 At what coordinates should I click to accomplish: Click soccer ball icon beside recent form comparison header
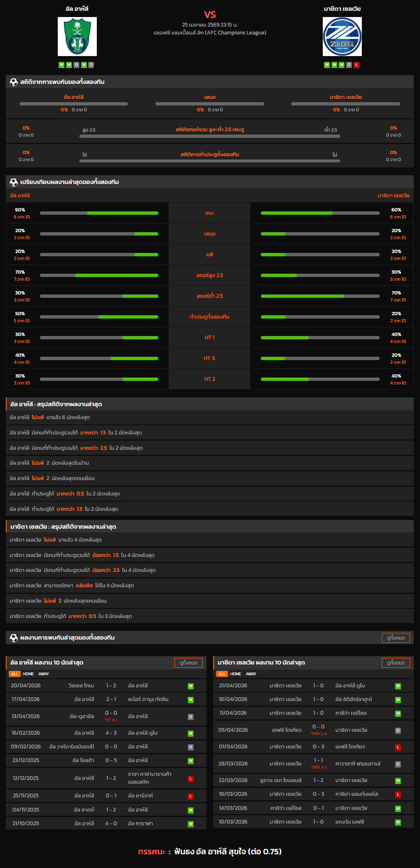14,182
